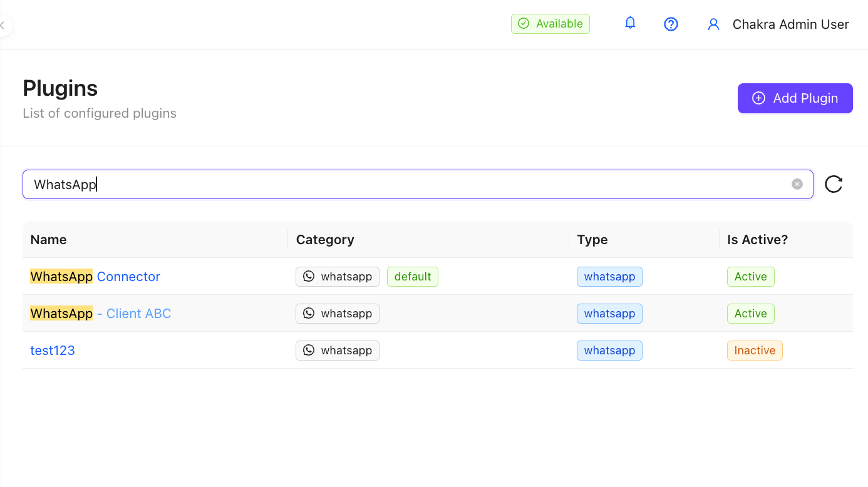Viewport: 868px width, 487px height.
Task: Click the plus icon on Add Plugin
Action: [758, 98]
